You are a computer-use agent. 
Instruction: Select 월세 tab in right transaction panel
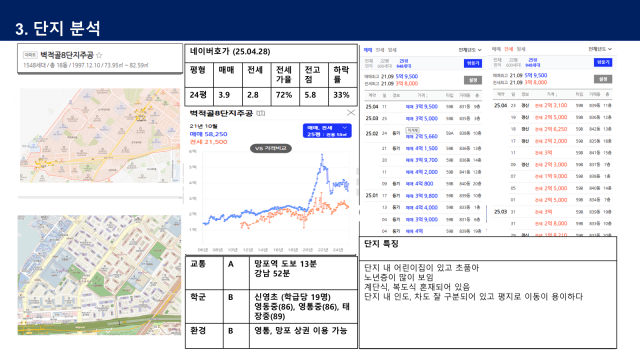tap(521, 49)
